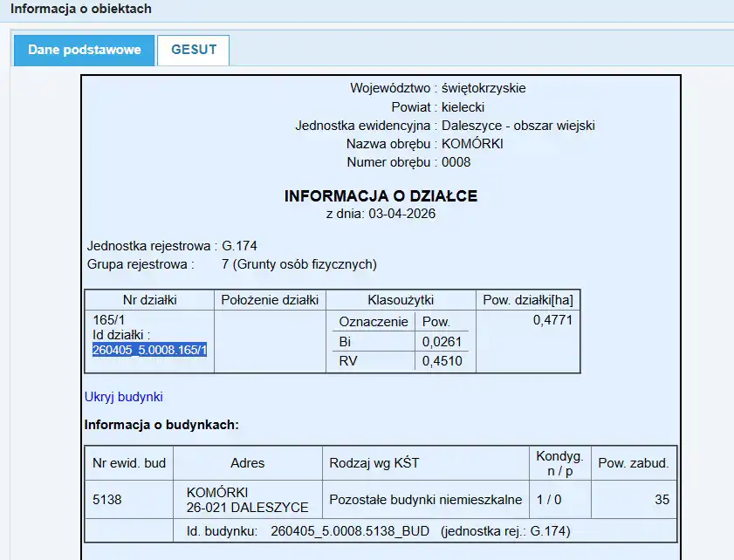
Task: Click the built-up area value 35
Action: [661, 500]
